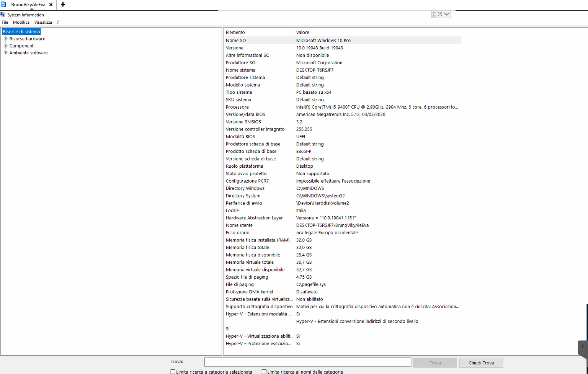Click inside the Trova search field
588x374 pixels.
coord(307,362)
